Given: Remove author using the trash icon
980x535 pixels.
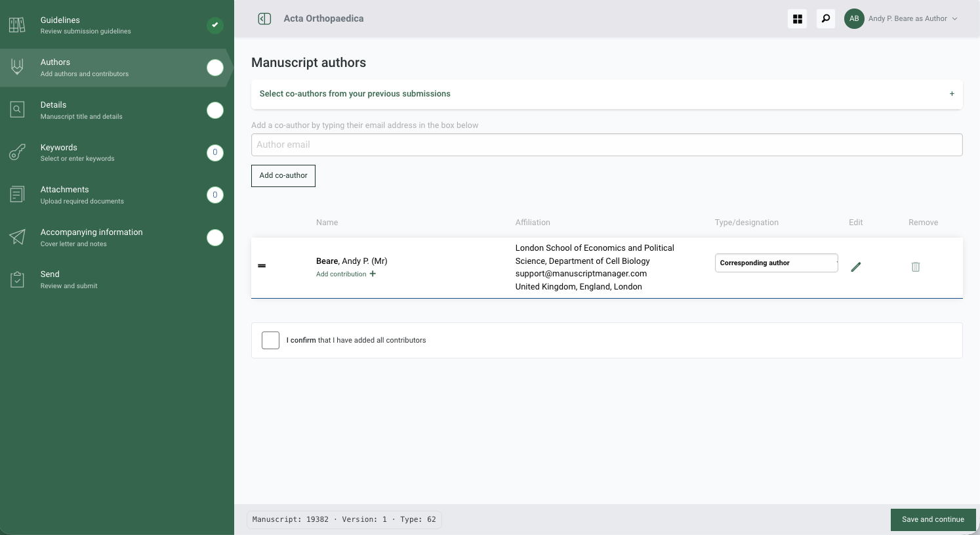Looking at the screenshot, I should tap(916, 267).
